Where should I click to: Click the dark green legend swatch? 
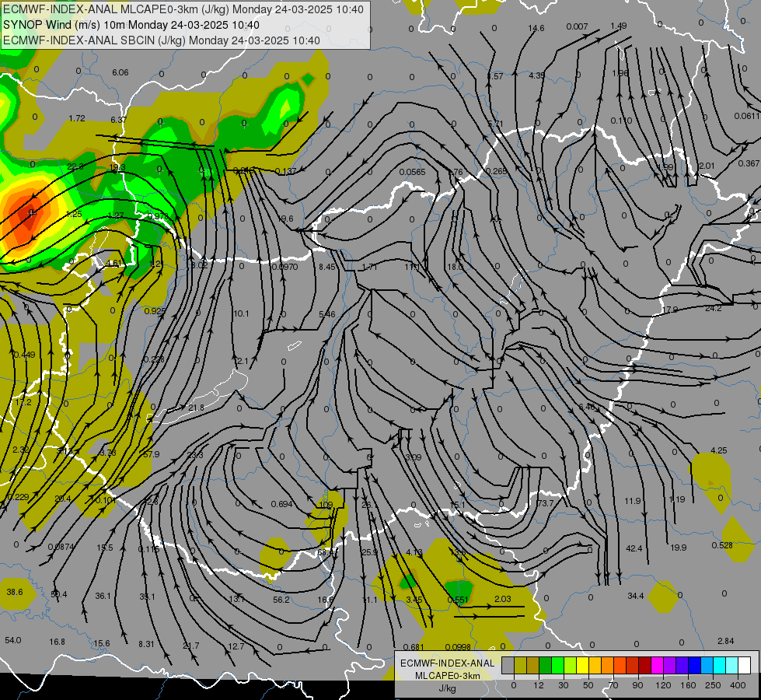click(546, 665)
